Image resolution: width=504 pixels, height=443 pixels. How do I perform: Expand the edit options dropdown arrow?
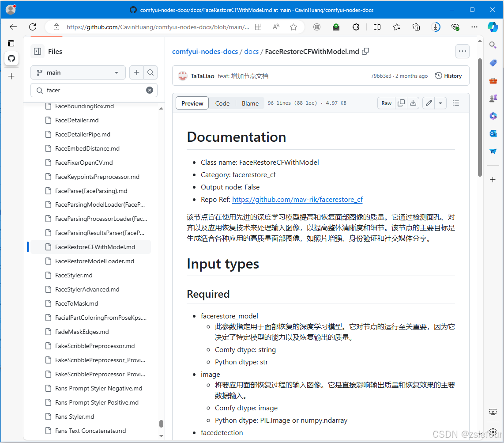point(441,103)
